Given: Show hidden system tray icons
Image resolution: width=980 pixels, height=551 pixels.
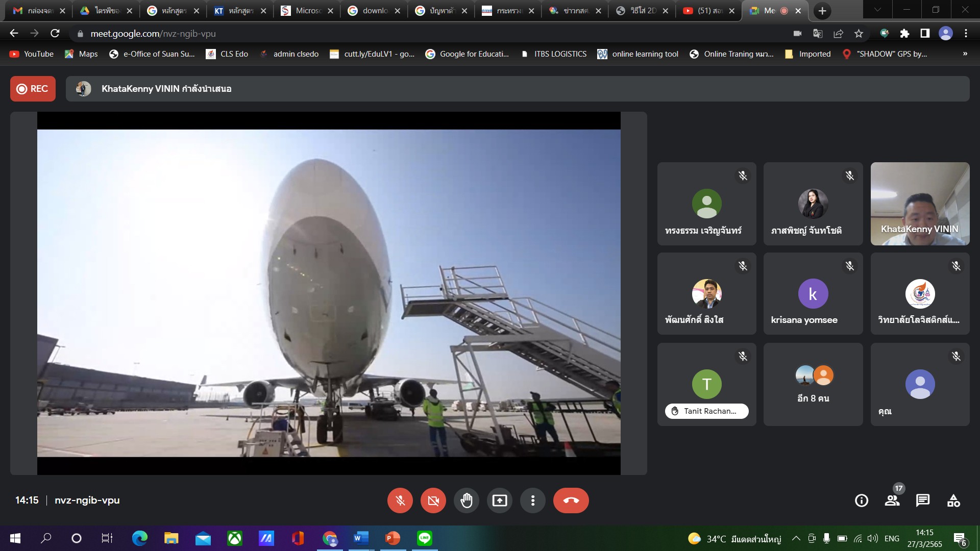Looking at the screenshot, I should click(796, 538).
